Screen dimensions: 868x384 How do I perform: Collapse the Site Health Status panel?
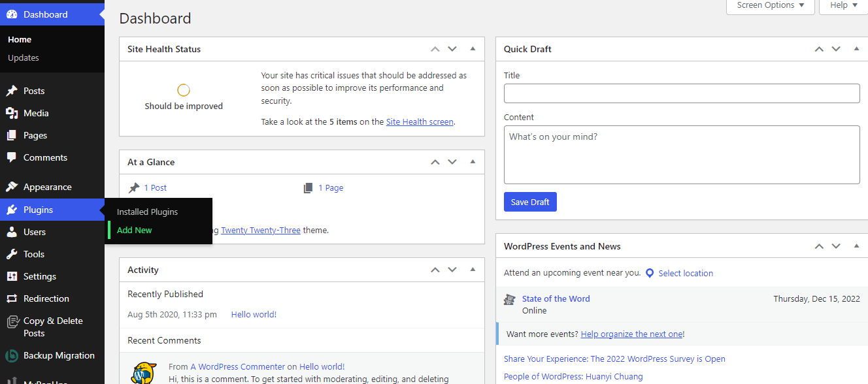pos(473,49)
